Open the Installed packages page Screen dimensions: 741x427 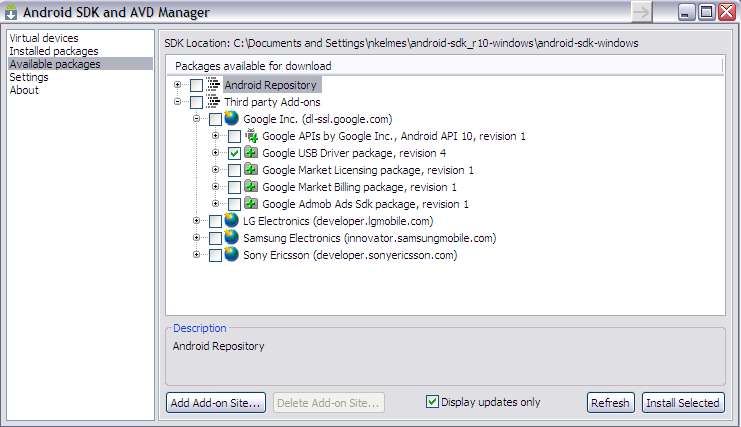click(x=54, y=51)
